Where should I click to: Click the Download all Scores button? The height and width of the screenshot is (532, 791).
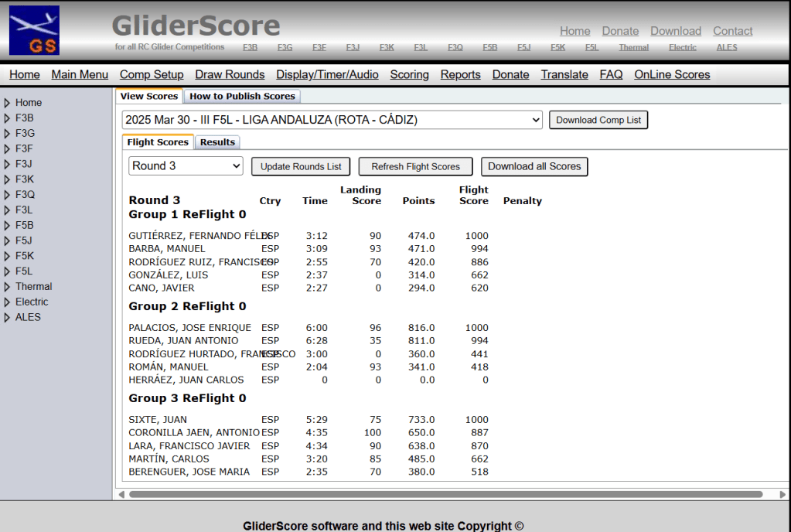pyautogui.click(x=534, y=166)
